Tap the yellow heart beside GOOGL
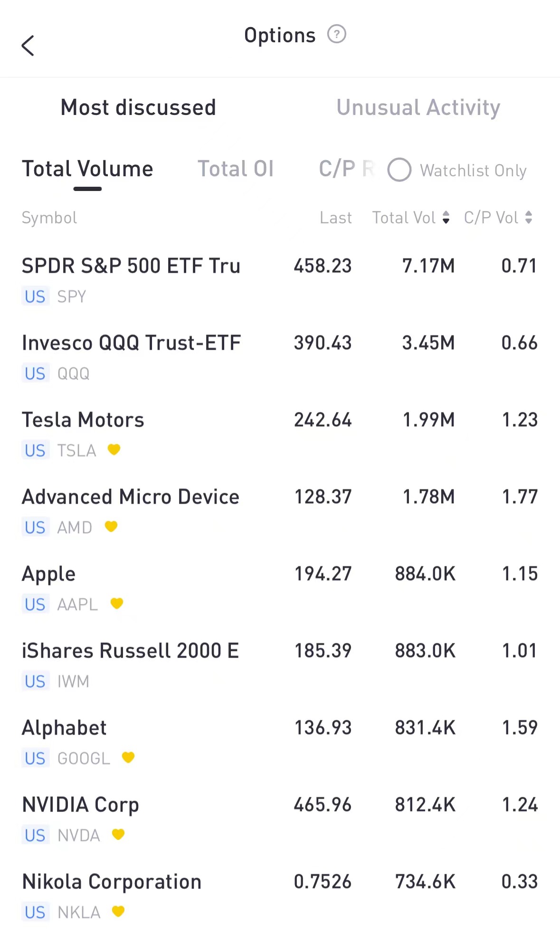Screen dimensions: 560x946 (x=128, y=757)
